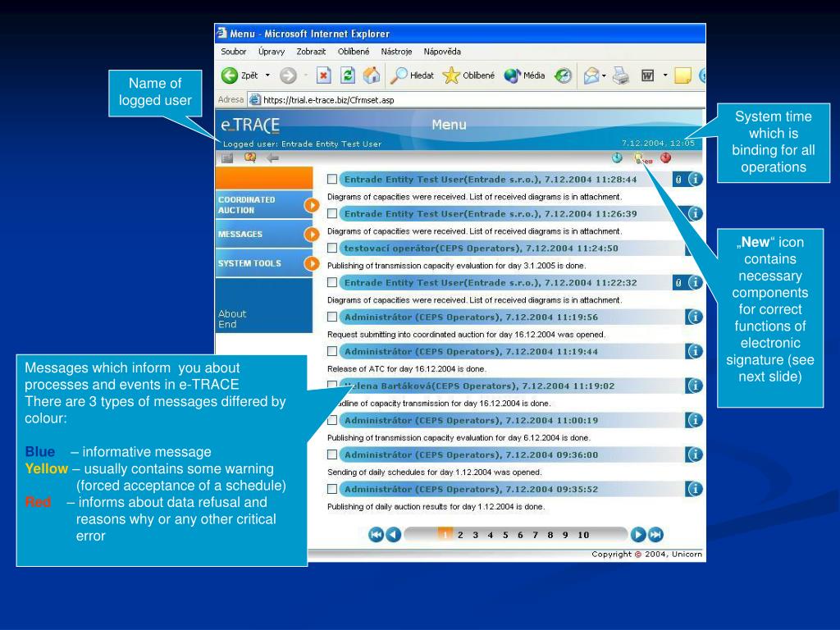Tick checkbox of Administrátor 11:19:44 message

[x=332, y=351]
